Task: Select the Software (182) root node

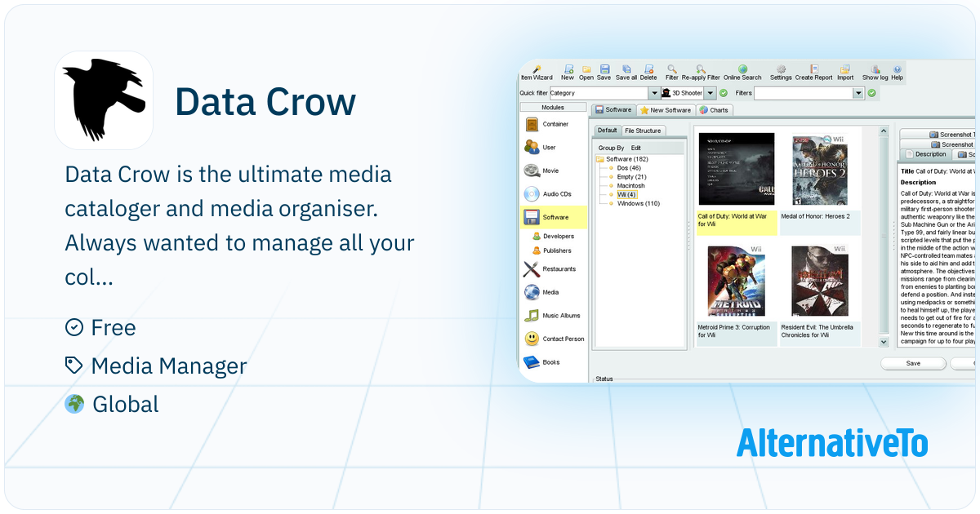Action: point(622,159)
